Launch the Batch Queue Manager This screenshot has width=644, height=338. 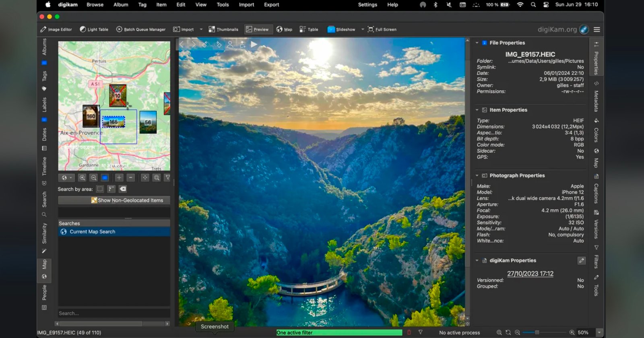[x=141, y=29]
